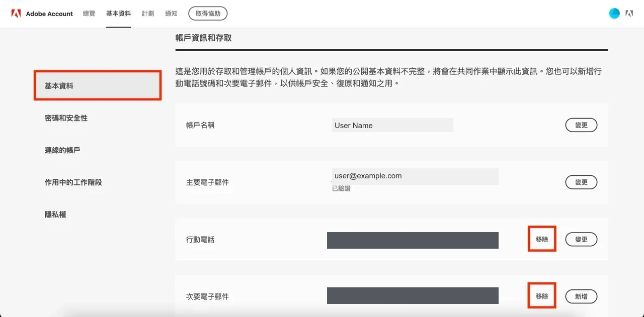Image resolution: width=644 pixels, height=317 pixels.
Task: Click the User Name field
Action: coord(392,125)
